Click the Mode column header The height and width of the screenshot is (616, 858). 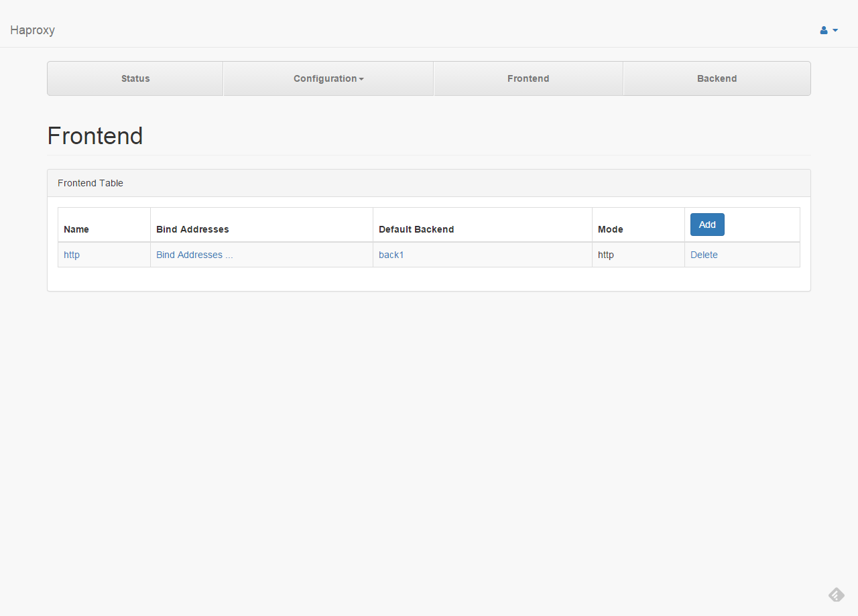(611, 229)
